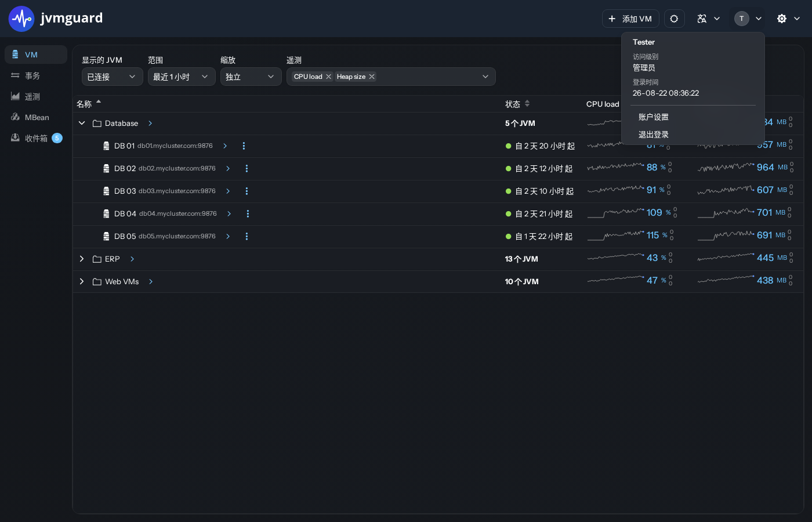Click the DB 05 server icon

[106, 237]
